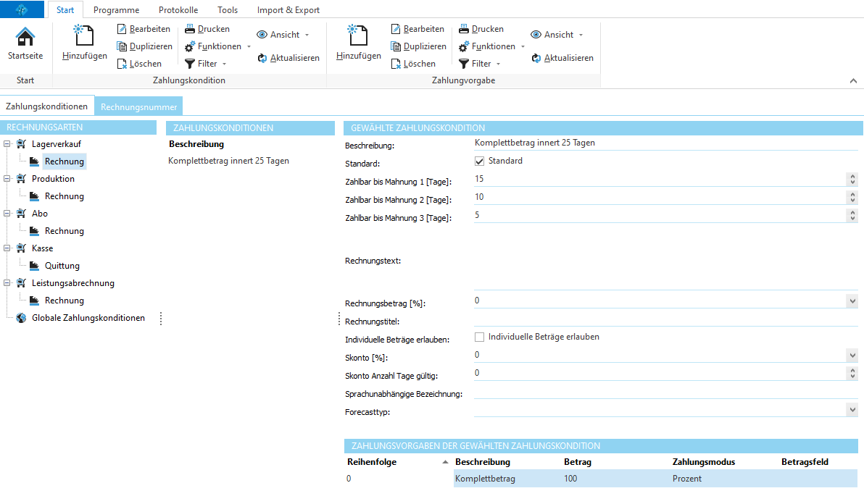Click Löschen in the Zahlungskondition group
Screen dimensions: 864x504
[139, 64]
